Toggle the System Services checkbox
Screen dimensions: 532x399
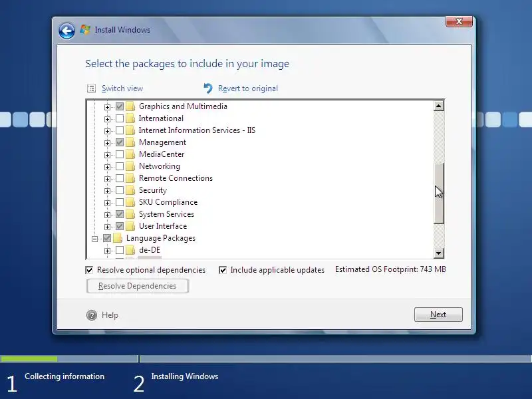tap(120, 214)
